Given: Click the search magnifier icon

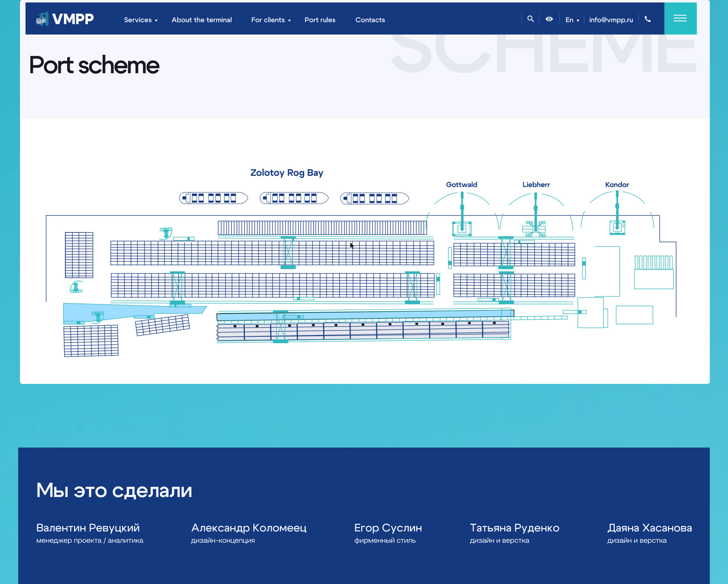Looking at the screenshot, I should [531, 19].
